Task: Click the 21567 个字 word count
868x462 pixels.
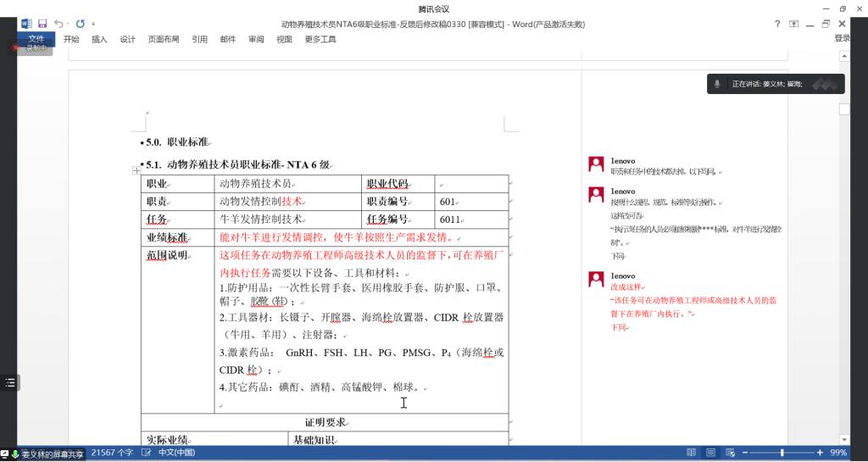Action: click(x=113, y=453)
